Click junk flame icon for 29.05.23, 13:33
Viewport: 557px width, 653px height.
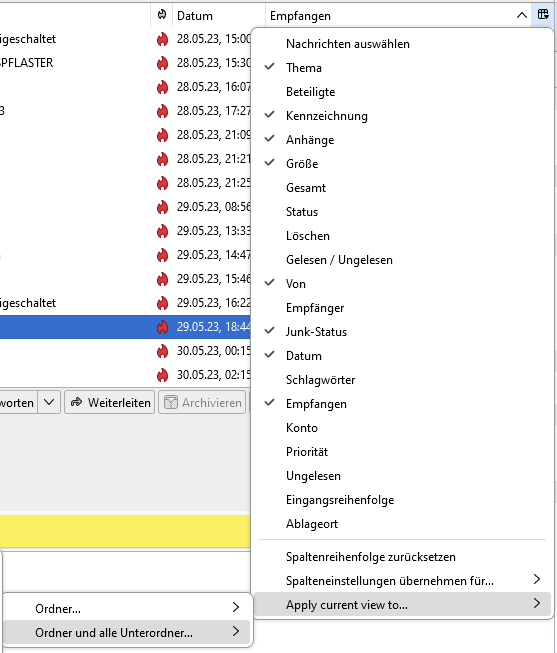(162, 231)
